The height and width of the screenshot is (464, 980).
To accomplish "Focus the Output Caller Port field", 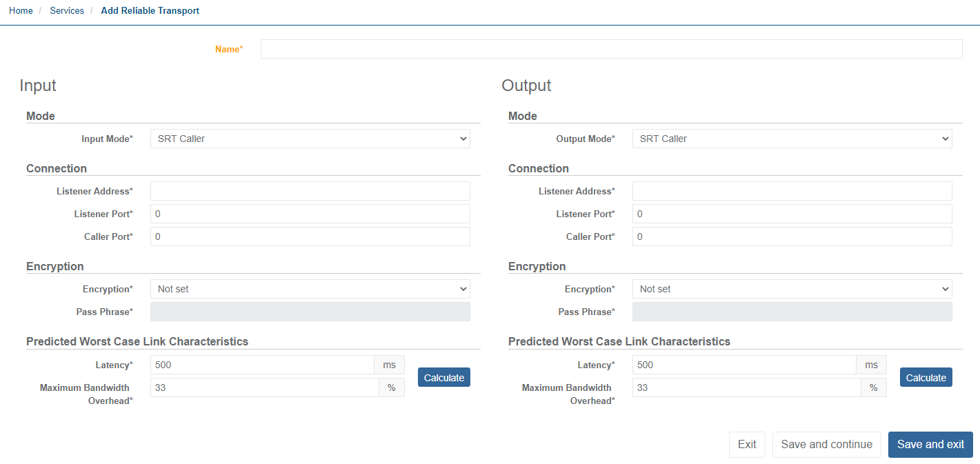I will point(791,236).
